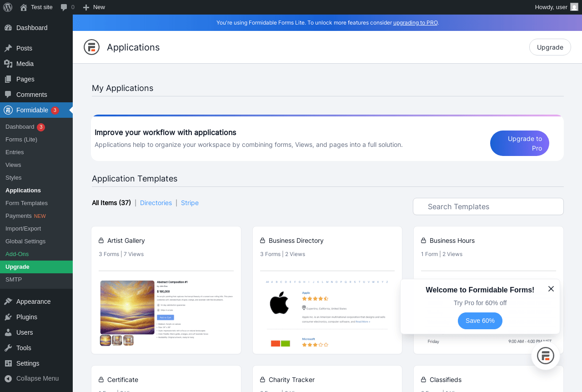The width and height of the screenshot is (582, 392).
Task: Open the Certificate template title
Action: click(123, 380)
